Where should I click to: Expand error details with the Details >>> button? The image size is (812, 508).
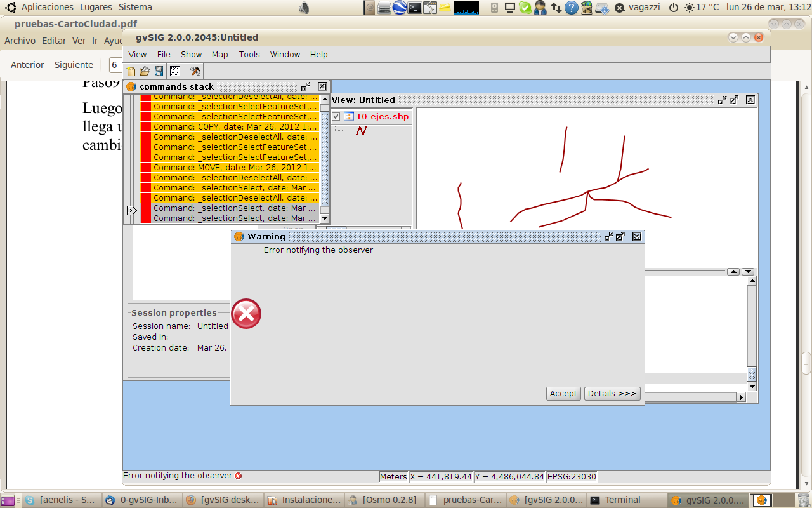pos(612,394)
